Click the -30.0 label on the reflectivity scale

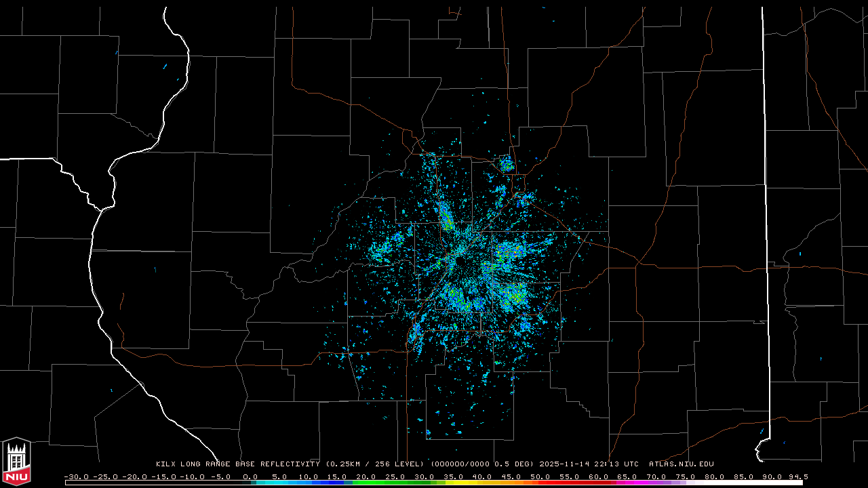click(x=76, y=476)
